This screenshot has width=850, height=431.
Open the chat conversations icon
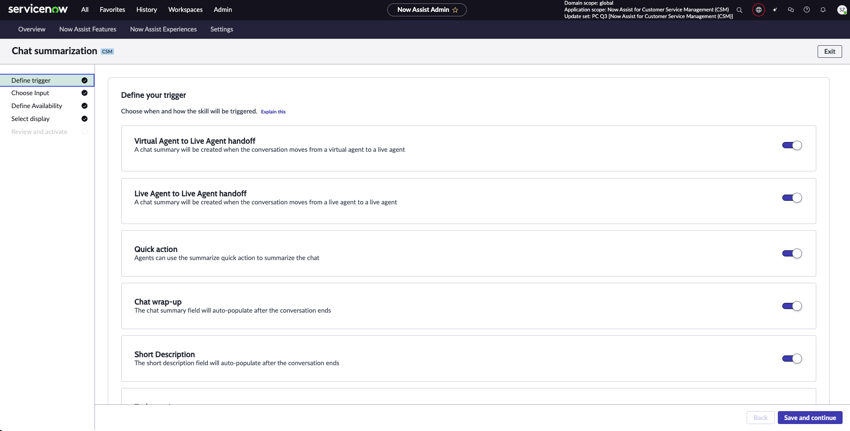[x=791, y=10]
